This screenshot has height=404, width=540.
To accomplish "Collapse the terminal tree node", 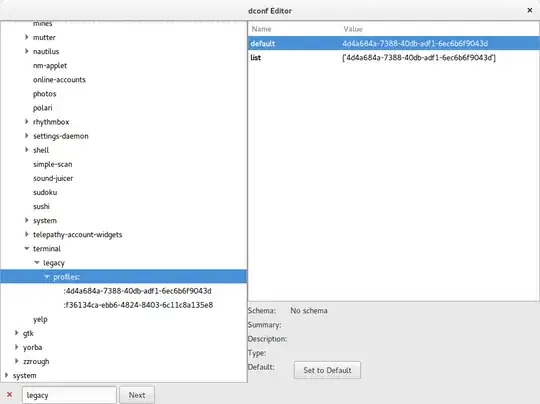I will tap(27, 248).
